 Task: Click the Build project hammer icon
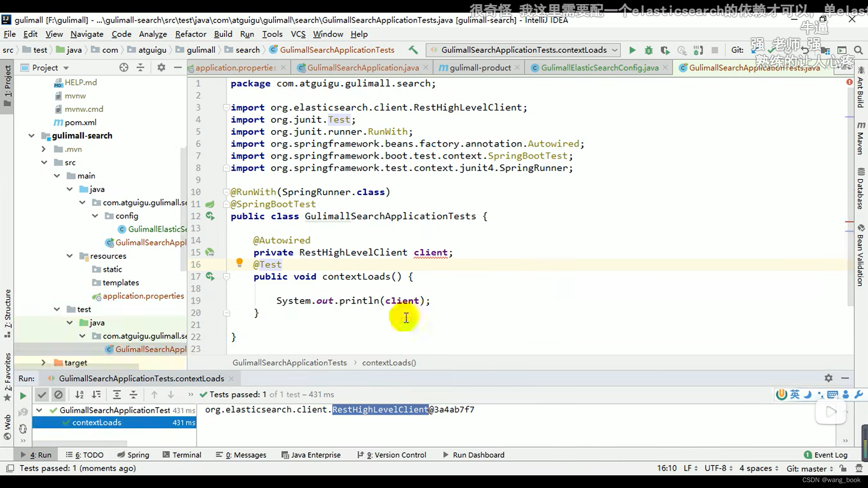click(x=413, y=50)
